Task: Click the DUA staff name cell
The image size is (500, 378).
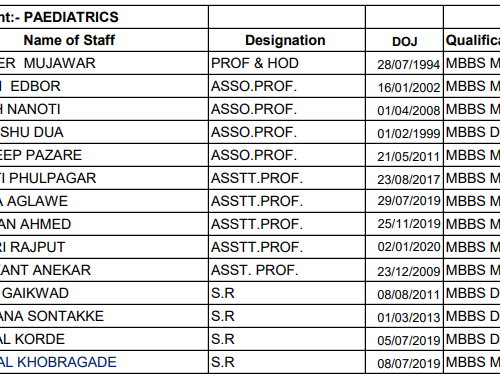Action: tap(104, 132)
